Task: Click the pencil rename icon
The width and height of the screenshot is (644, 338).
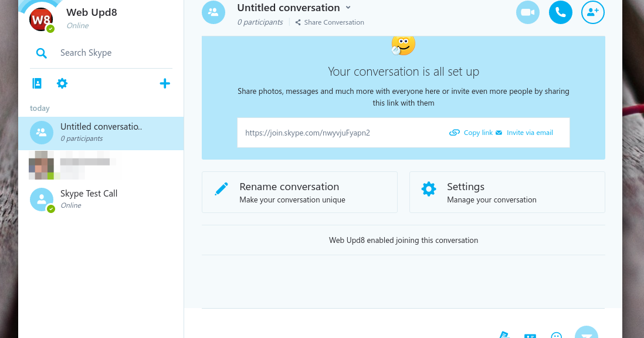Action: click(x=221, y=189)
